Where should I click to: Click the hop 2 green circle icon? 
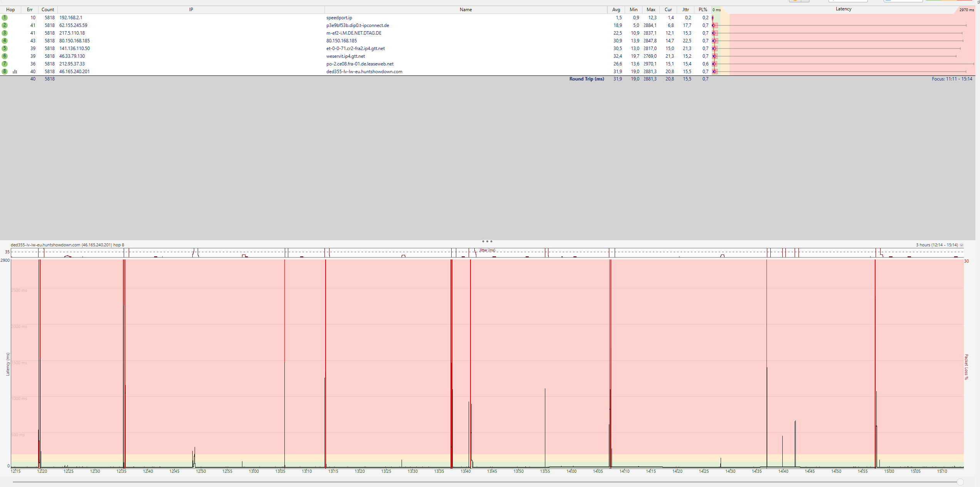pyautogui.click(x=5, y=25)
